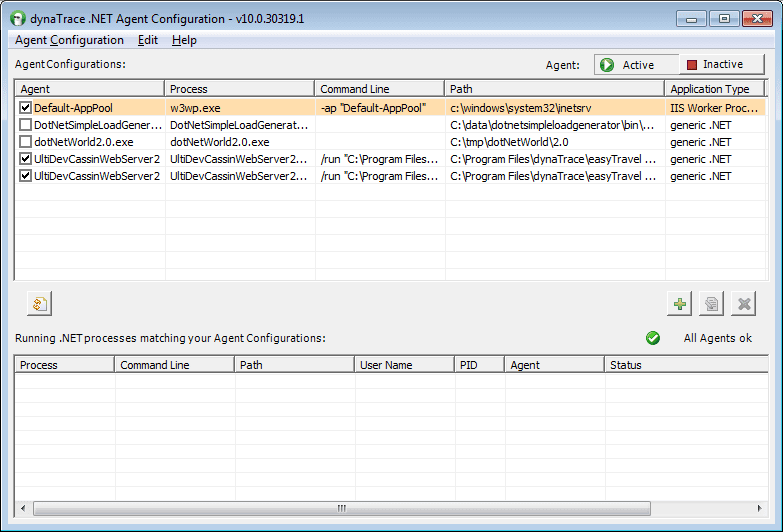
Task: Click the All Agents ok status text
Action: pos(718,338)
